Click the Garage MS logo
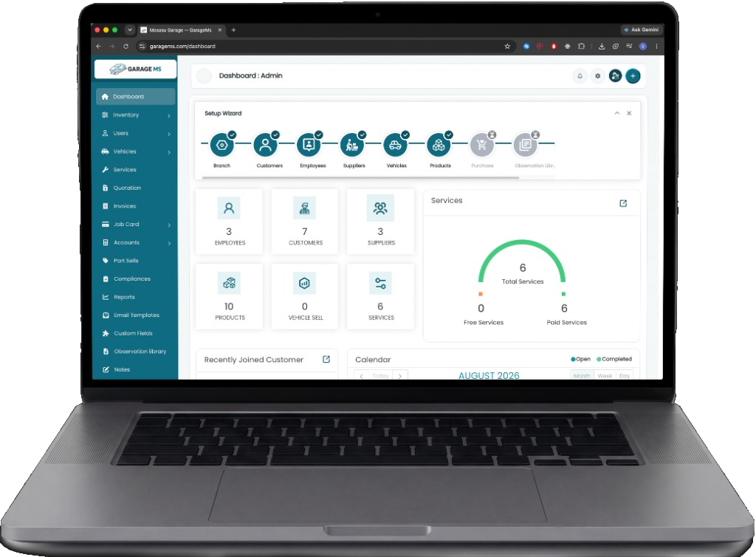The width and height of the screenshot is (756, 557). (136, 69)
